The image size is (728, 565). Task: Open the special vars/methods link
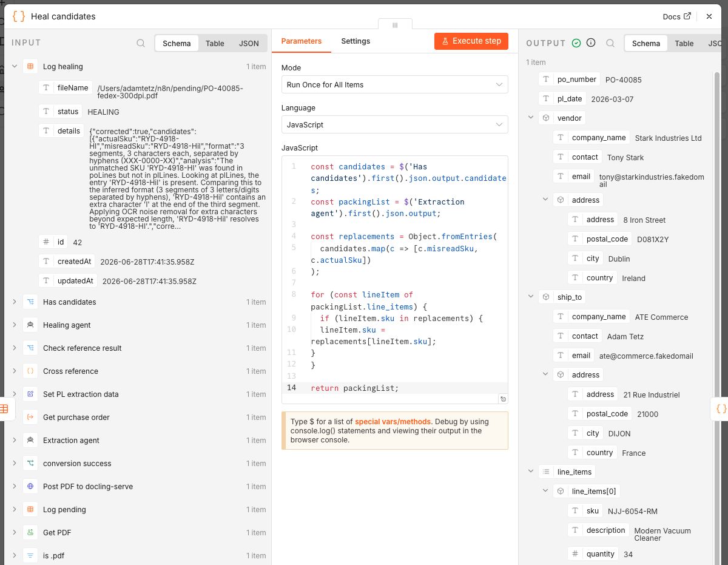[393, 422]
